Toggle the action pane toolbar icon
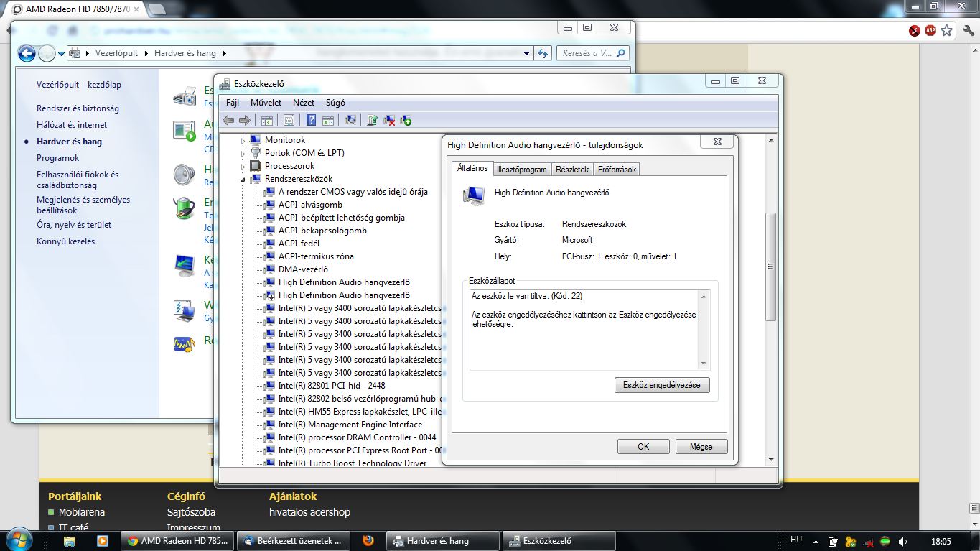Viewport: 980px width, 551px height. [x=328, y=121]
